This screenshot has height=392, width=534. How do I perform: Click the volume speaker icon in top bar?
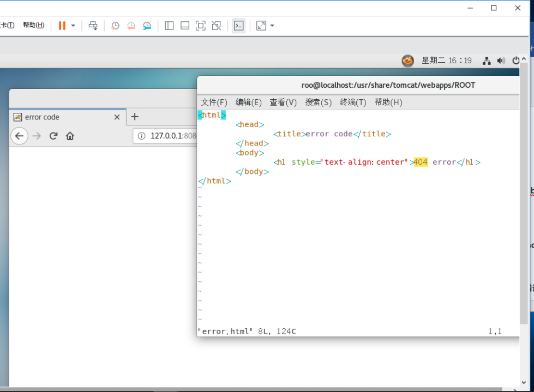click(x=501, y=60)
